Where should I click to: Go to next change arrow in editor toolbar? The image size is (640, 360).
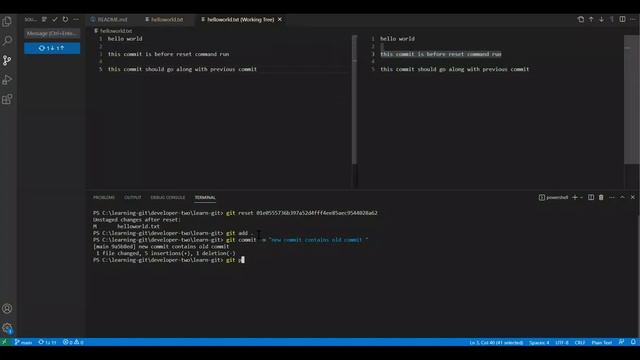pos(601,19)
